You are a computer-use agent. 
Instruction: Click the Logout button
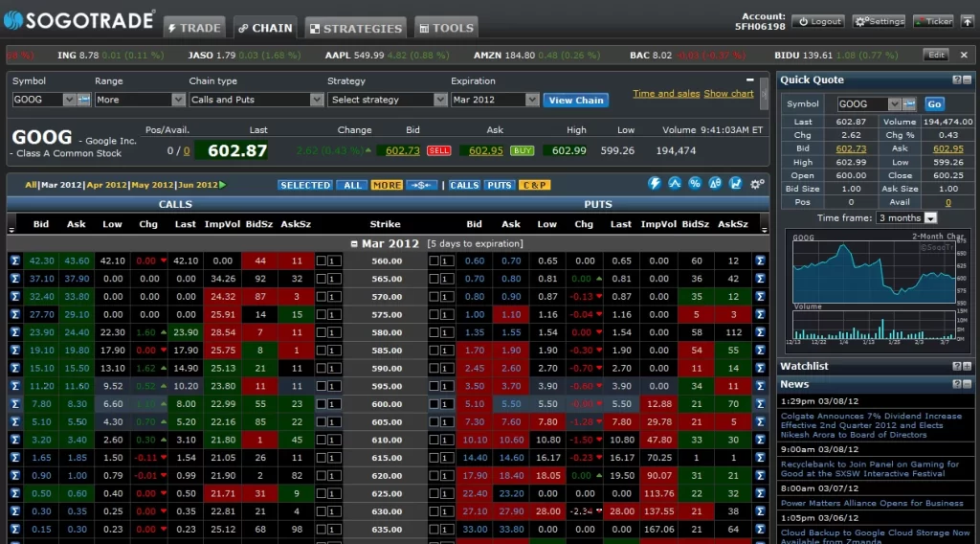pos(819,21)
